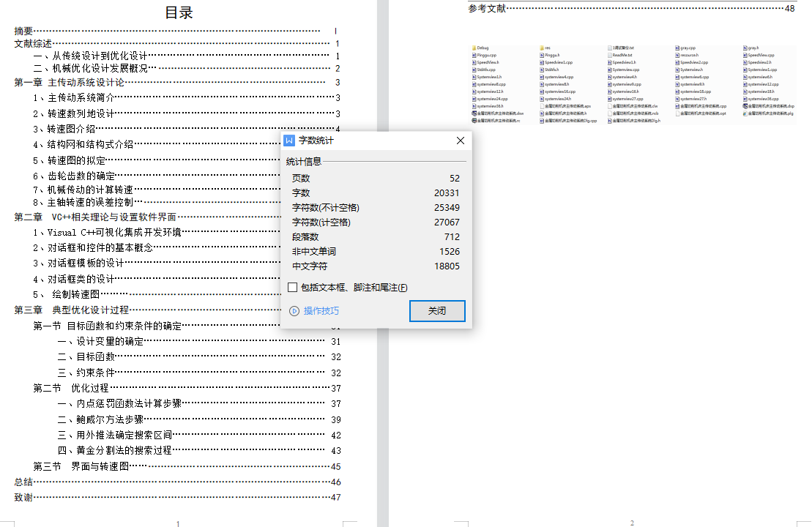
Task: Click the 二、鲍威尔方法步骤 entry
Action: pyautogui.click(x=199, y=420)
